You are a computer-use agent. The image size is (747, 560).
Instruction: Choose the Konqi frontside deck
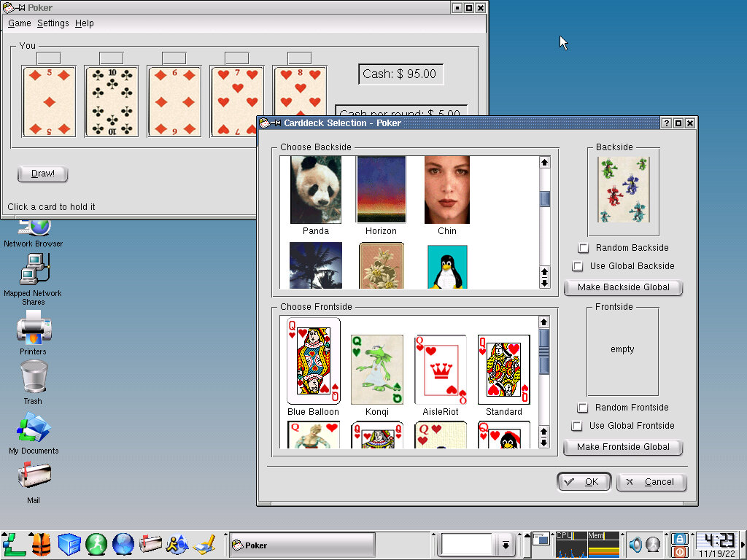tap(376, 370)
